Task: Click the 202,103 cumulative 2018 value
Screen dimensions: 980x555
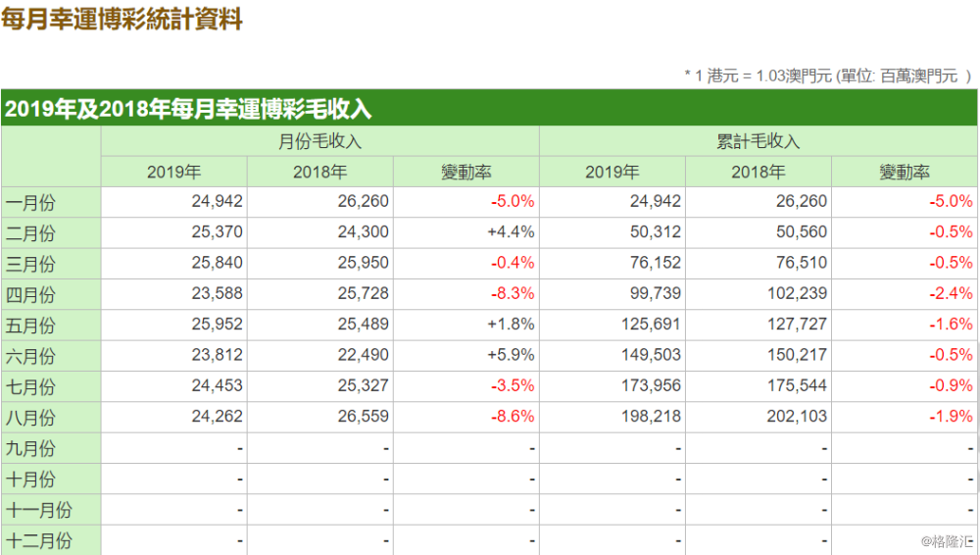Action: (x=797, y=416)
